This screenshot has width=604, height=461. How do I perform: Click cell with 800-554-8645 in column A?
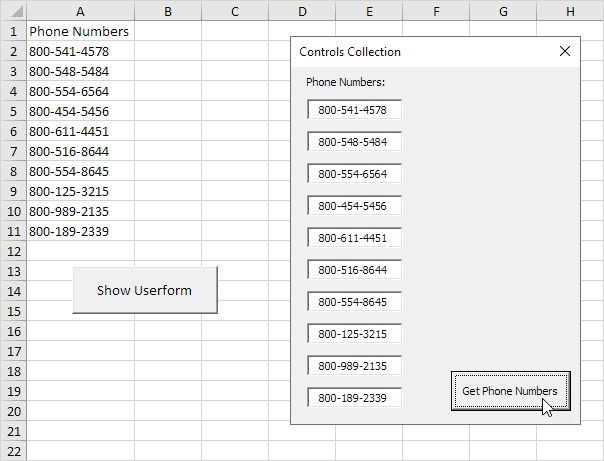pyautogui.click(x=81, y=171)
